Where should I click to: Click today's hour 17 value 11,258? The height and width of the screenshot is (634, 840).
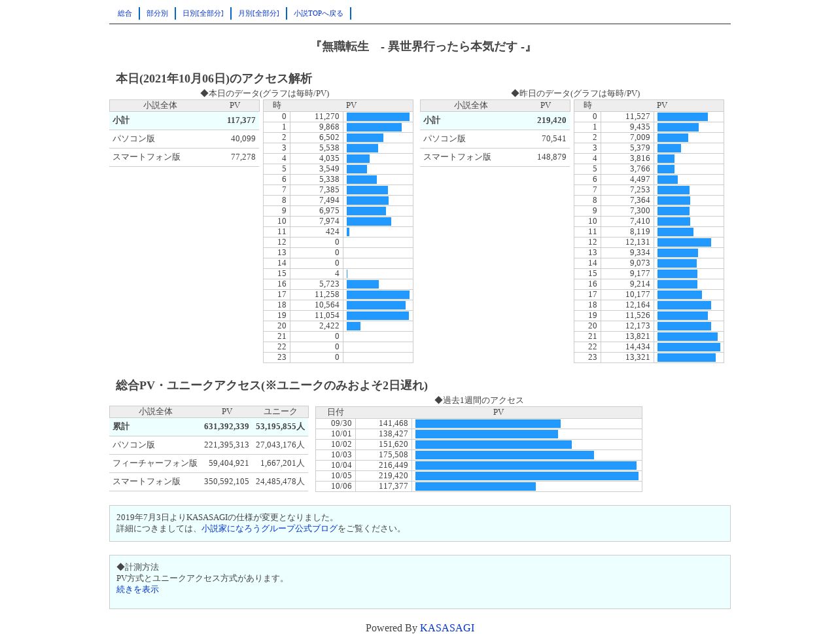tap(327, 294)
